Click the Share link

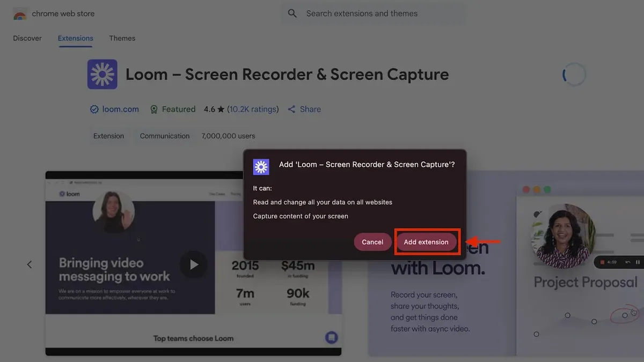click(x=310, y=109)
